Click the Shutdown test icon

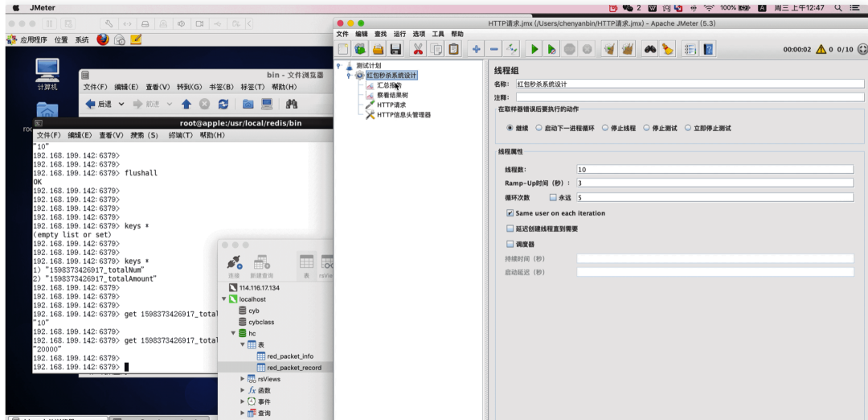pyautogui.click(x=588, y=49)
